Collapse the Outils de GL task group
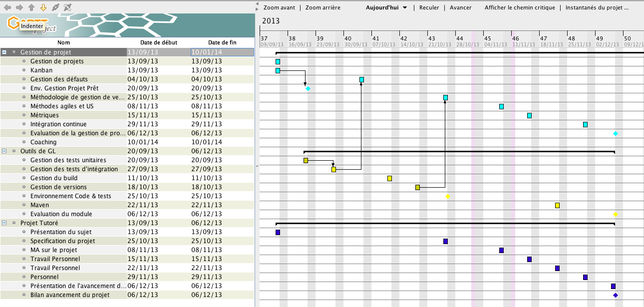The image size is (644, 307). [4, 151]
